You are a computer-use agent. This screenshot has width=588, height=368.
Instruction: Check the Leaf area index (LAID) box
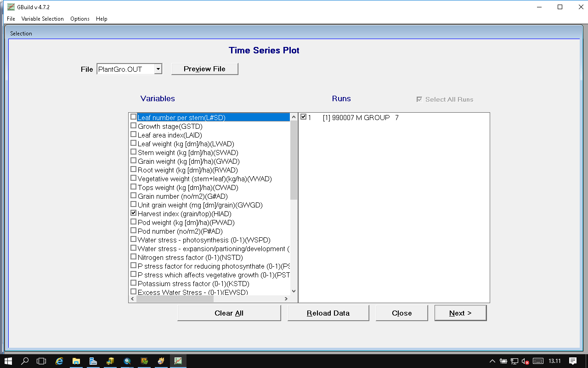point(134,135)
